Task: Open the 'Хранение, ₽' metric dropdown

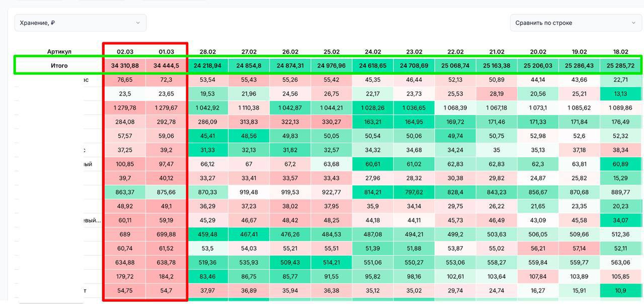Action: (80, 23)
